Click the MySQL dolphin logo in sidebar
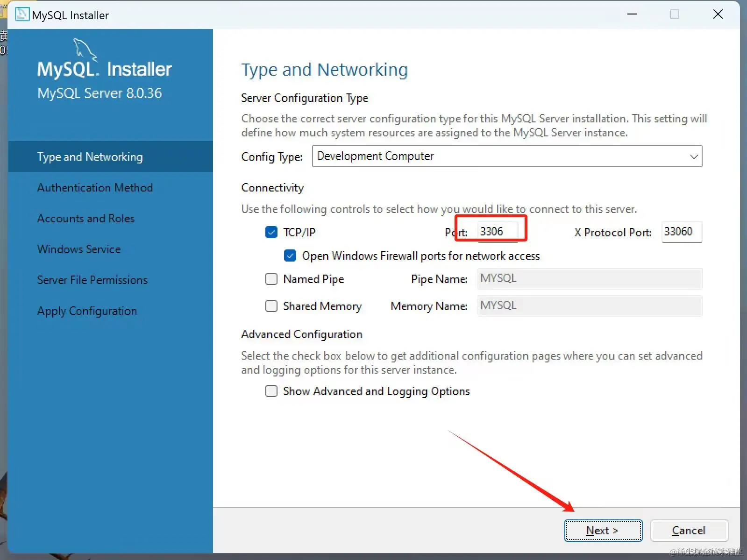 (85, 50)
